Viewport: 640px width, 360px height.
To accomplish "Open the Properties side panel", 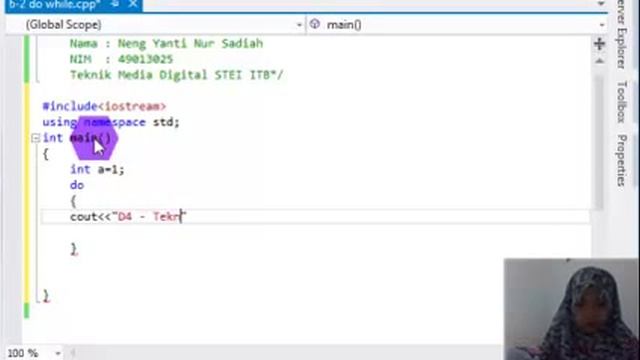I will click(x=621, y=160).
